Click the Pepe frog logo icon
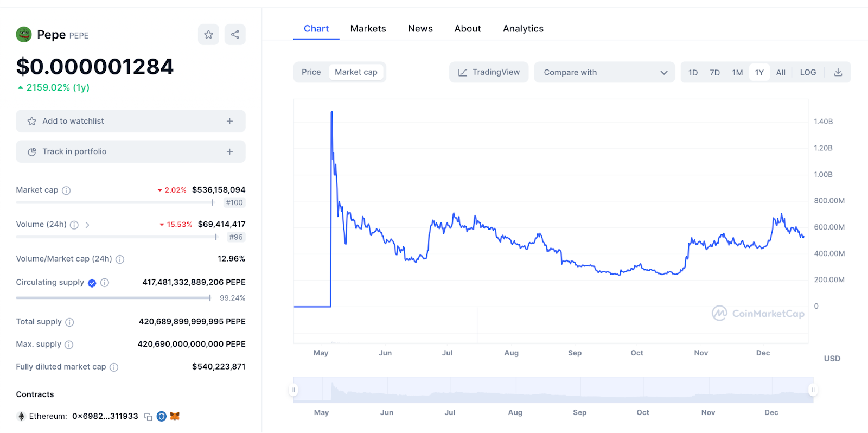868x433 pixels. [x=24, y=35]
